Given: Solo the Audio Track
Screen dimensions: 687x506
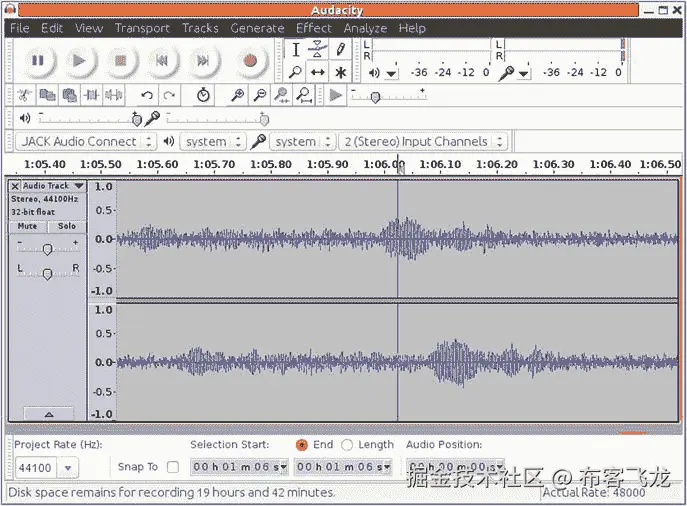Looking at the screenshot, I should pos(67,226).
